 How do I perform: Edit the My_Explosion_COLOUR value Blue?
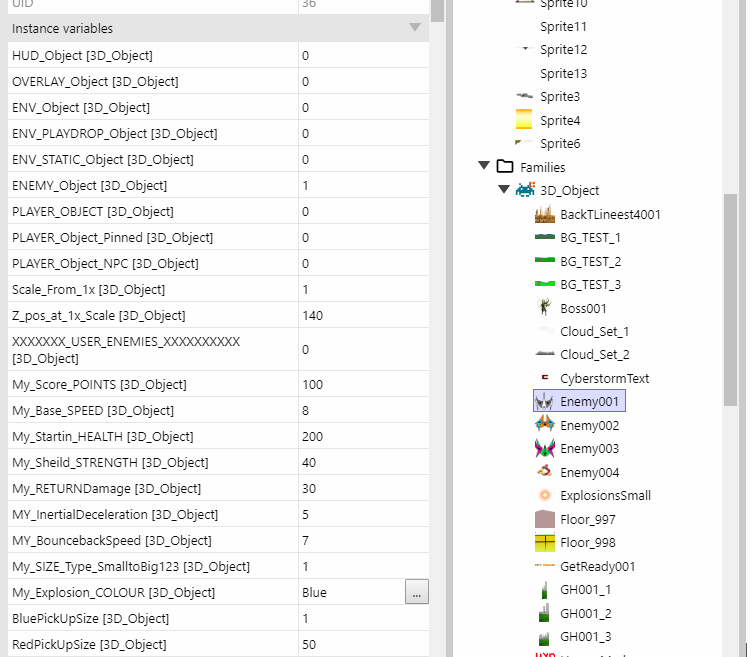(352, 592)
